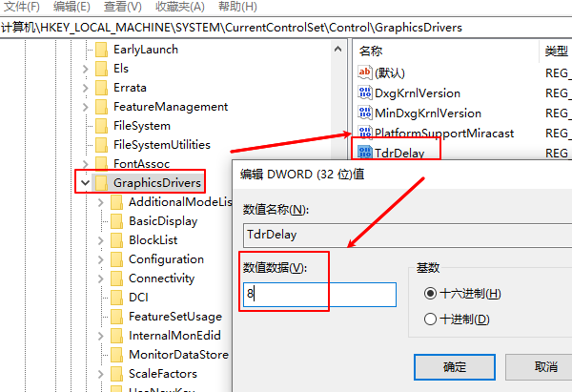The image size is (572, 392).
Task: Select 十六进制(H) hexadecimal radio button
Action: click(x=430, y=294)
